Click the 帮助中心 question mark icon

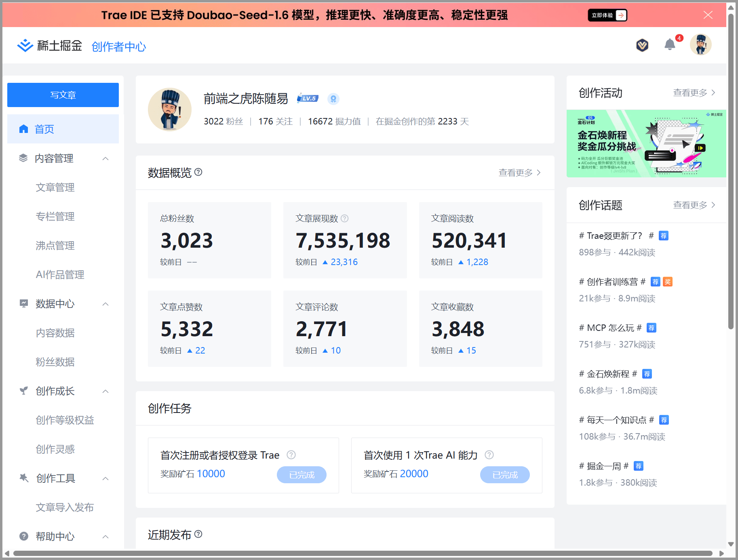[x=24, y=536]
